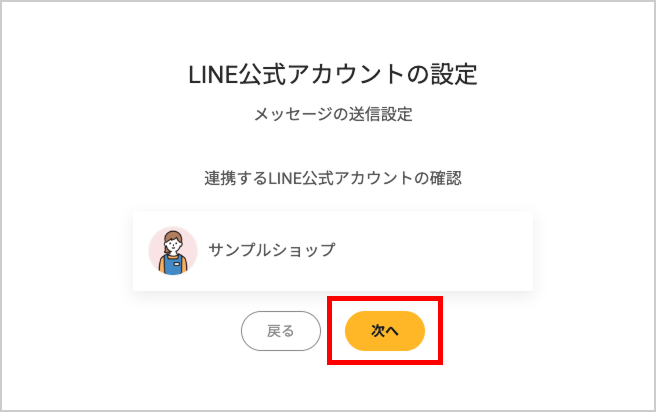
Task: Click the サンプルショップ account name
Action: (272, 250)
